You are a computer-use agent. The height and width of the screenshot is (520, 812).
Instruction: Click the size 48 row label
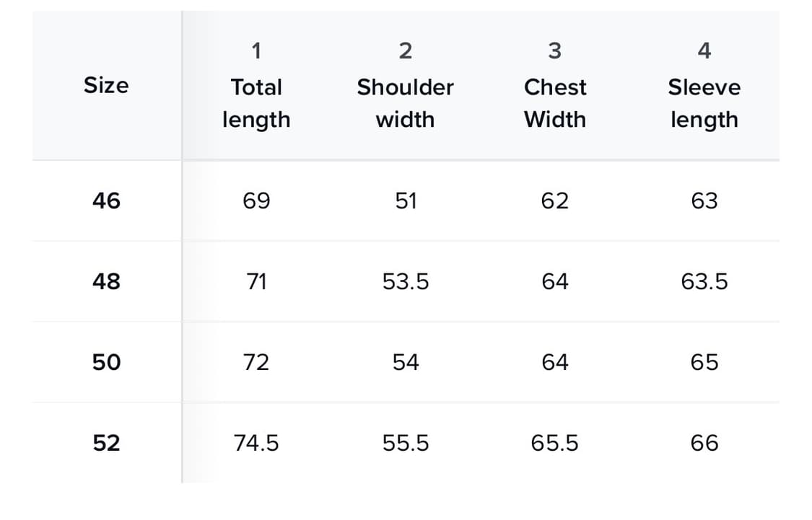(106, 281)
